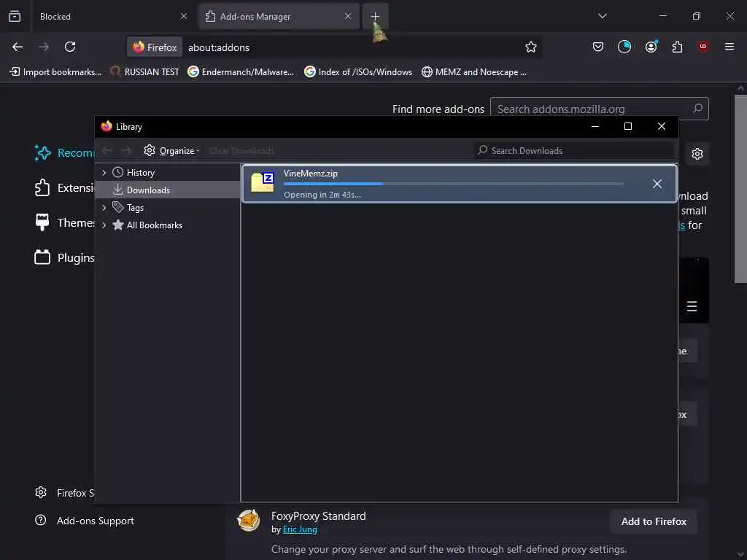Click Library forward arrow button
Image resolution: width=747 pixels, height=560 pixels.
coord(126,150)
